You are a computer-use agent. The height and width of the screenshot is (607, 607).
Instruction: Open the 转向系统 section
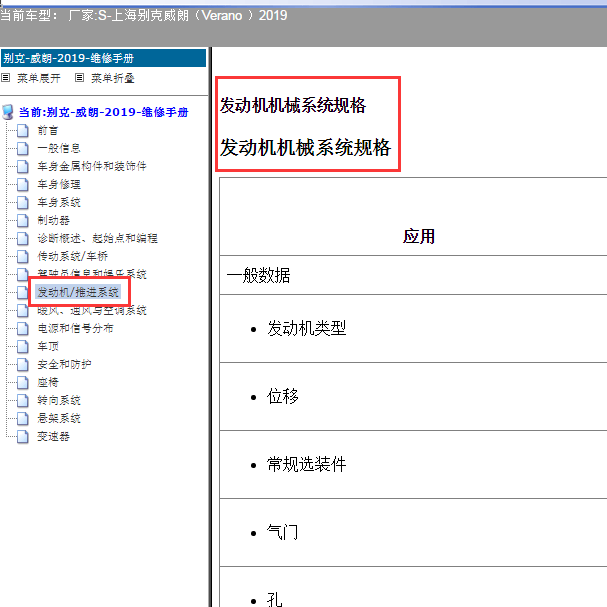point(59,400)
